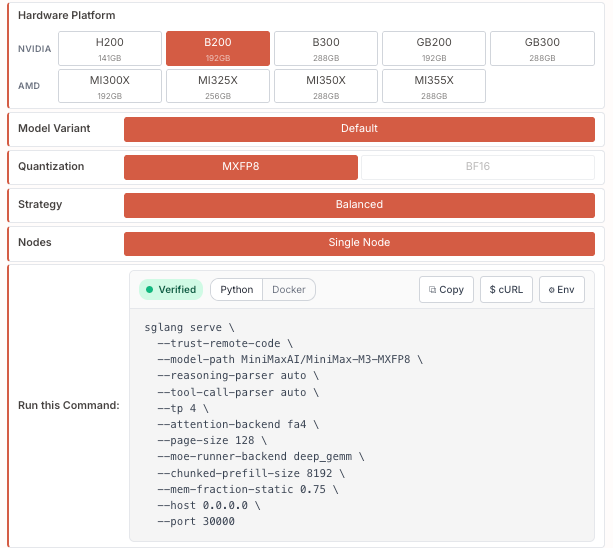Click the '--model-path MiniMaxAI/MiniMax-M3-MXFP8' line
613x548 pixels.
tap(290, 360)
